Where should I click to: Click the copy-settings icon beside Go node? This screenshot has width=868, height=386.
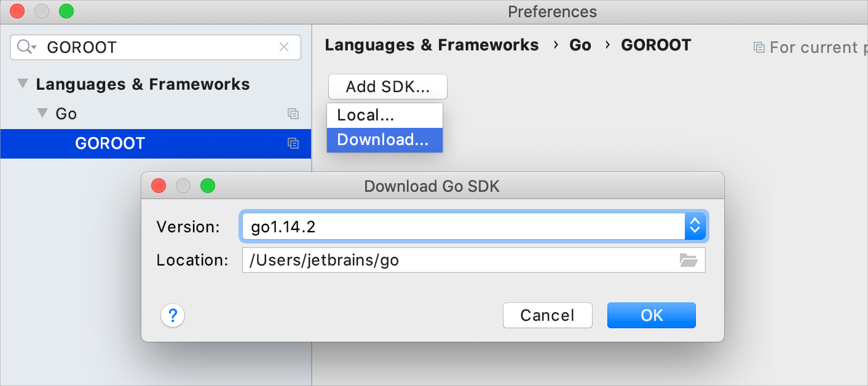(293, 114)
